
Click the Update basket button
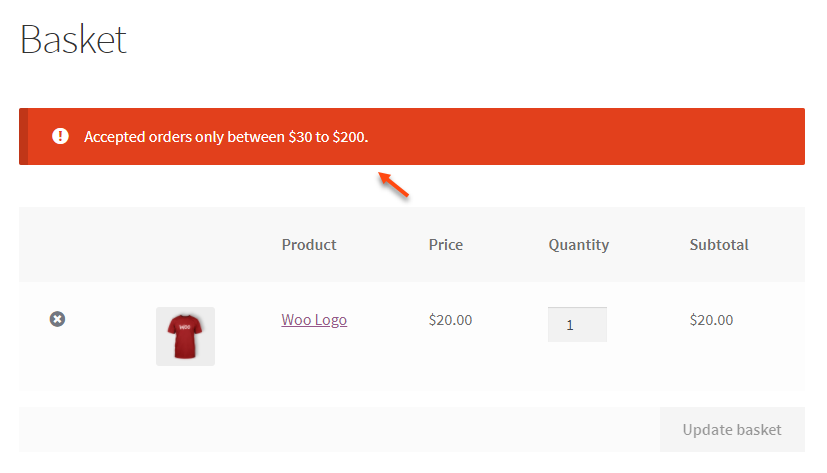(732, 429)
